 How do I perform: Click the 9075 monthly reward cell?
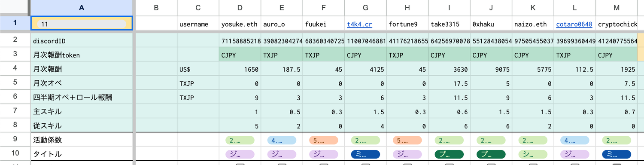pos(491,69)
